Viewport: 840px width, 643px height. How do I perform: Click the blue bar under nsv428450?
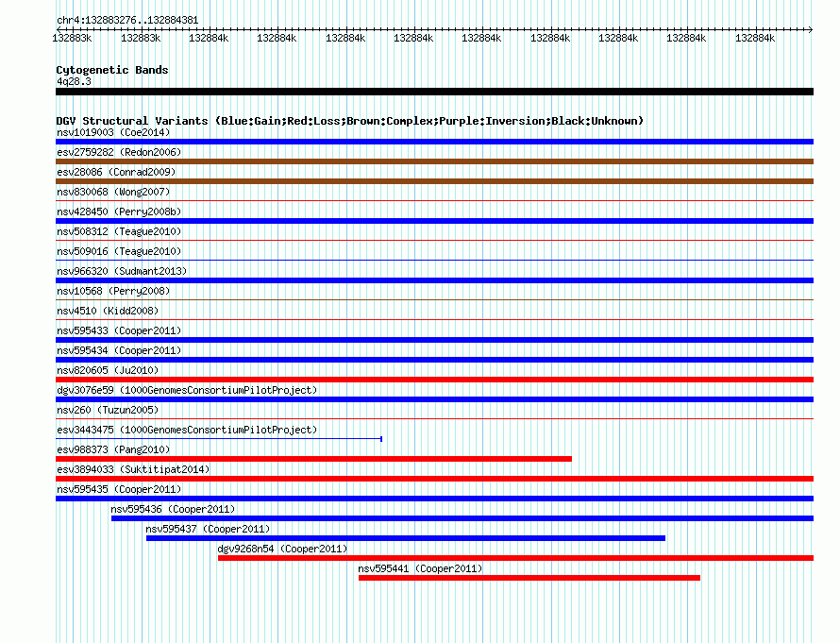pyautogui.click(x=434, y=221)
